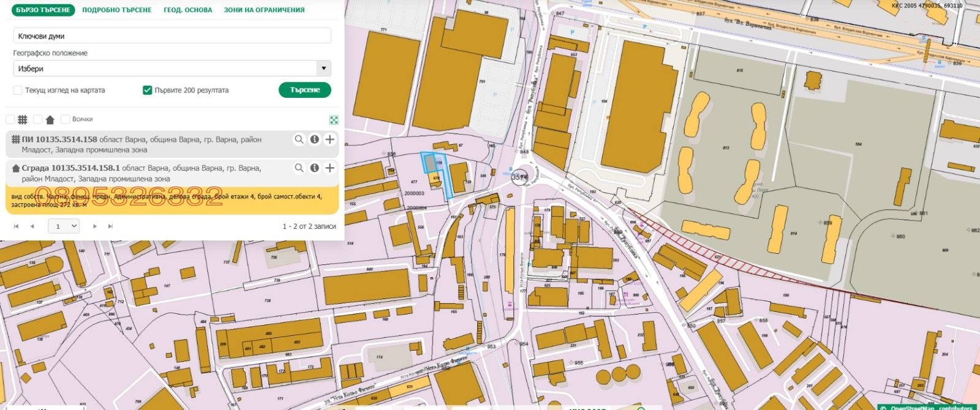Image resolution: width=980 pixels, height=410 pixels.
Task: Open info for parcel ПИ 10135.3514.158
Action: 314,140
